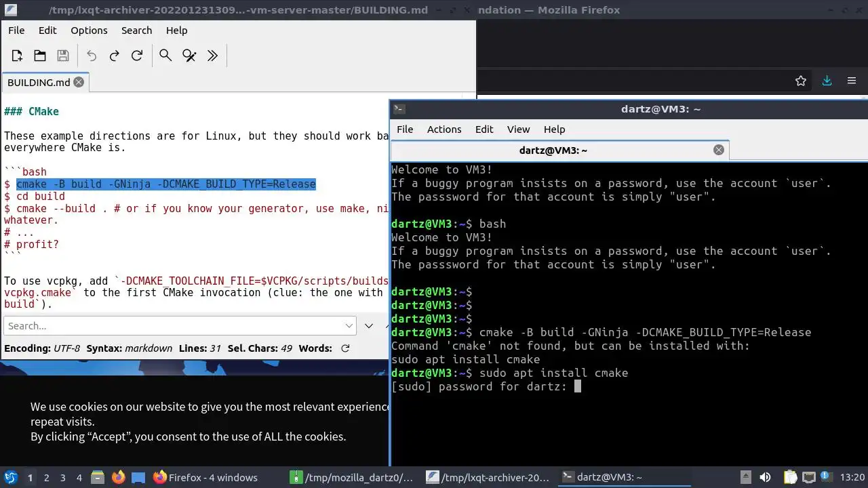Open the terminal Edit menu
Screen dimensions: 868x488
[484, 129]
